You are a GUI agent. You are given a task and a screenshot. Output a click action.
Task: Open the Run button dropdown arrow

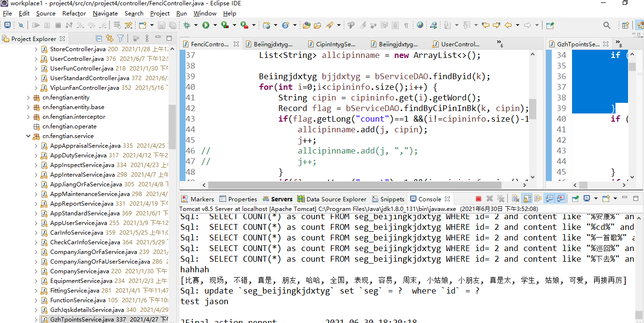click(x=215, y=25)
